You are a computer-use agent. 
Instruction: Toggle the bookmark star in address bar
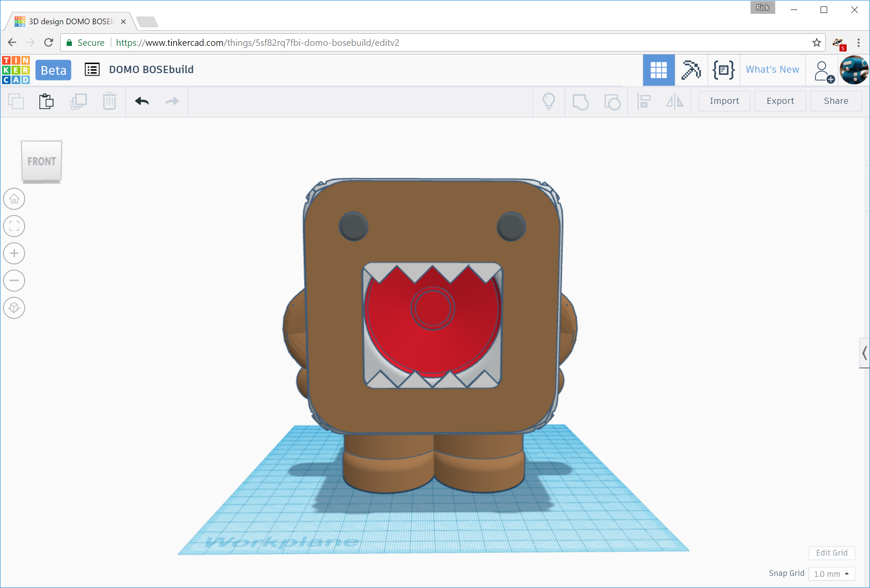coord(816,42)
